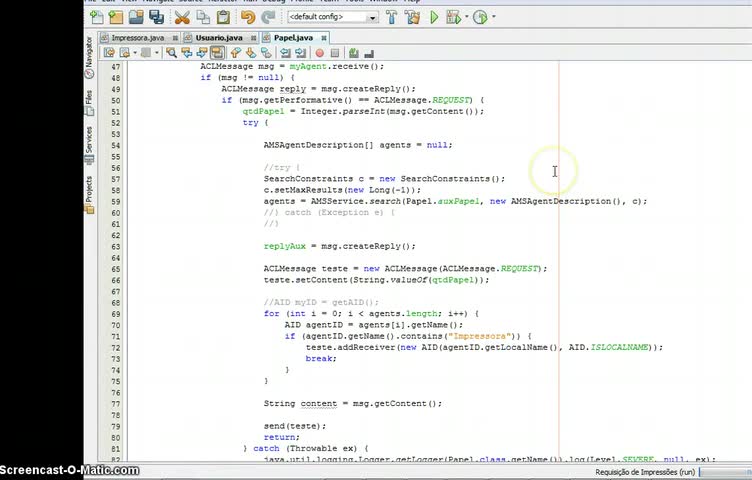
Task: Close the Usuario.java tab
Action: [253, 38]
